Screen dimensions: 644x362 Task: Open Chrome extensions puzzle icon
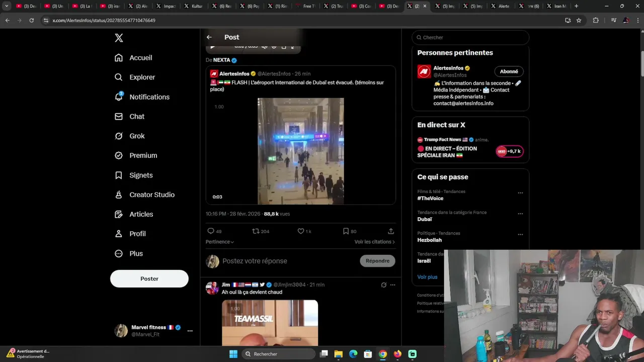click(x=596, y=20)
